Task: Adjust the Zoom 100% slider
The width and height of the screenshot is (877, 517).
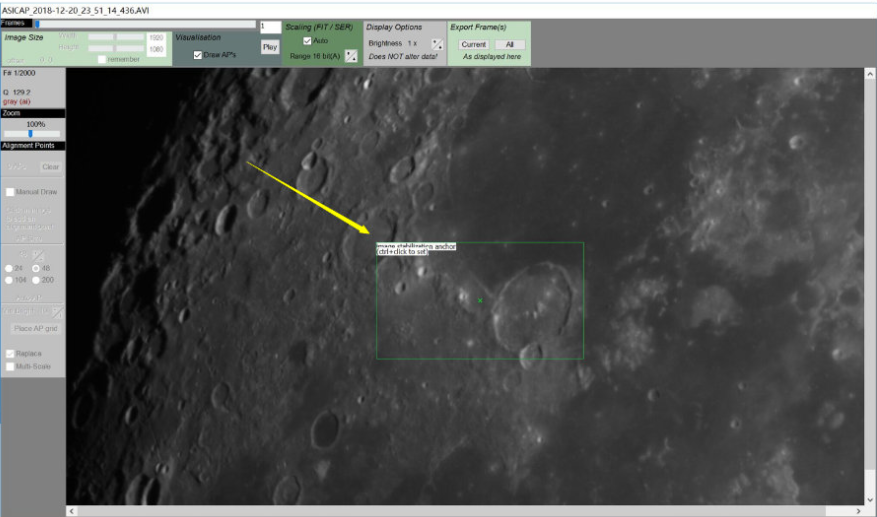Action: (x=30, y=133)
